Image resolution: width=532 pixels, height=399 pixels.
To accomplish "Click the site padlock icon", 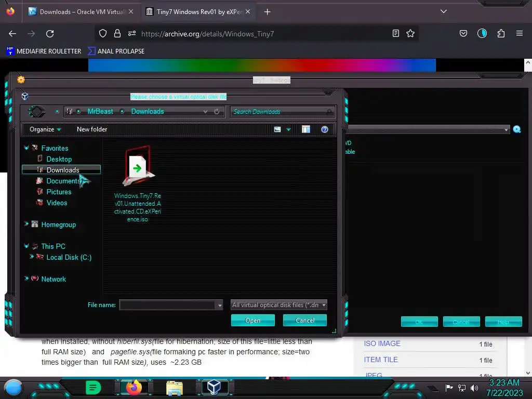I will tap(117, 33).
